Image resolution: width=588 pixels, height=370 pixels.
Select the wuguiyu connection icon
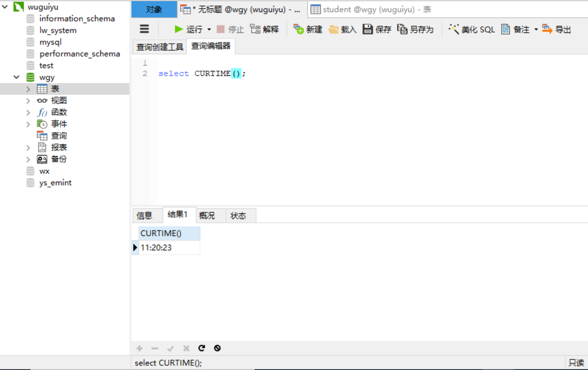pyautogui.click(x=18, y=7)
